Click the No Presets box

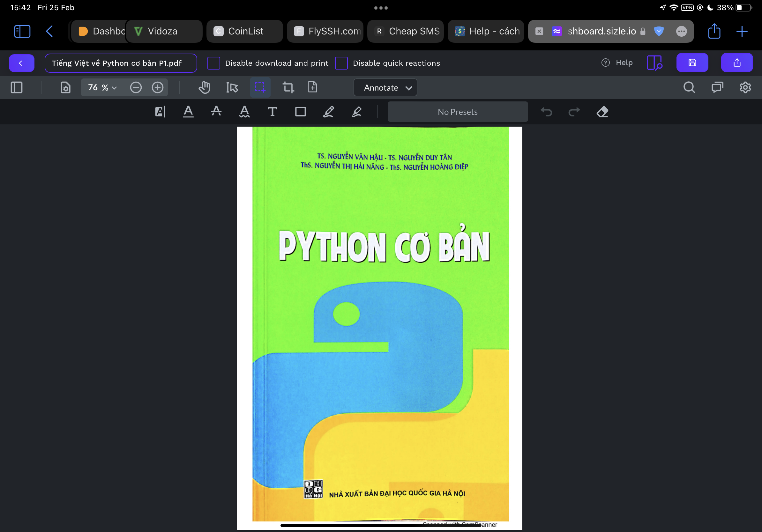pos(458,112)
